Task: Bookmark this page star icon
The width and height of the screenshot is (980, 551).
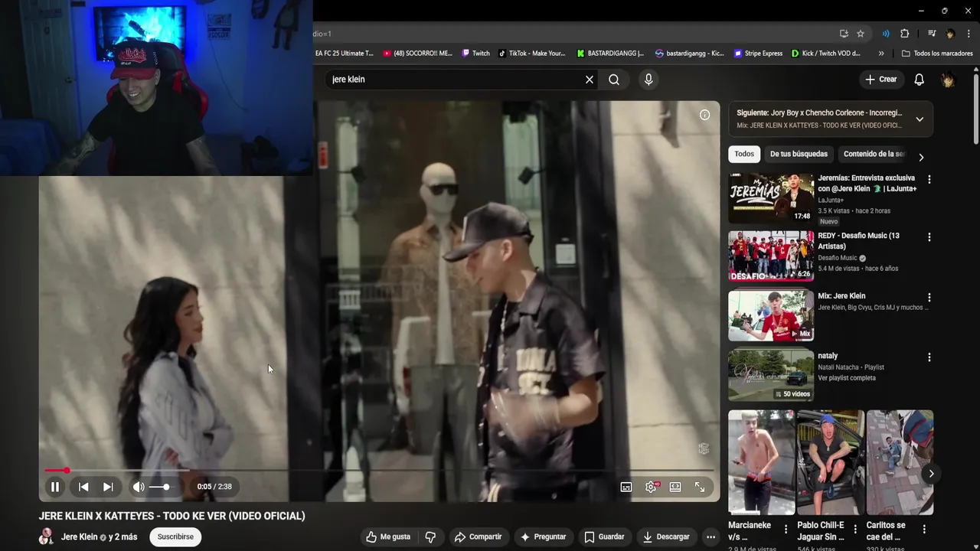Action: (861, 34)
